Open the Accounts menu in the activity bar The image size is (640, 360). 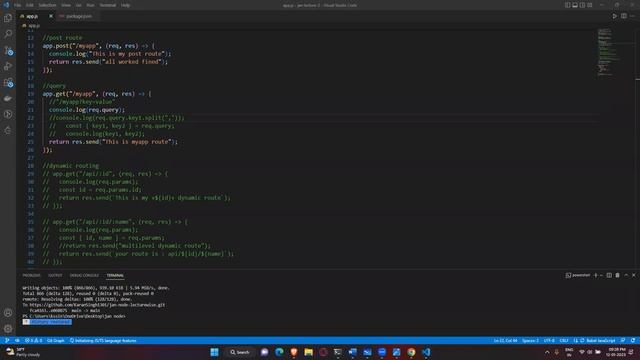[8, 313]
